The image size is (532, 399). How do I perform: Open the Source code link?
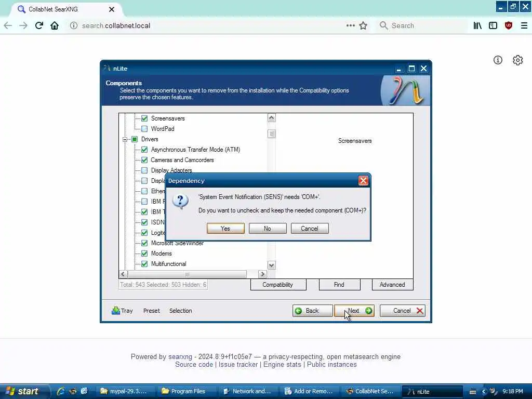(x=194, y=364)
